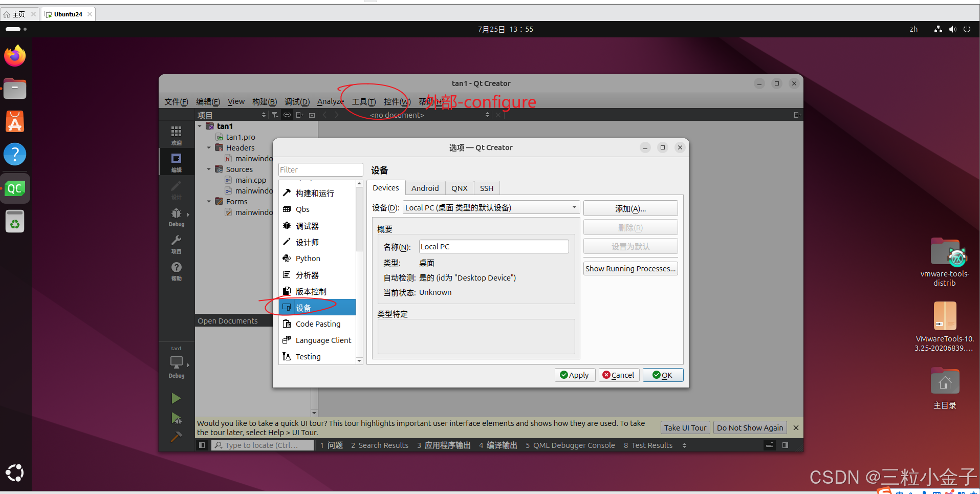Collapse the tan1 project tree node
This screenshot has height=494, width=980.
(x=200, y=126)
